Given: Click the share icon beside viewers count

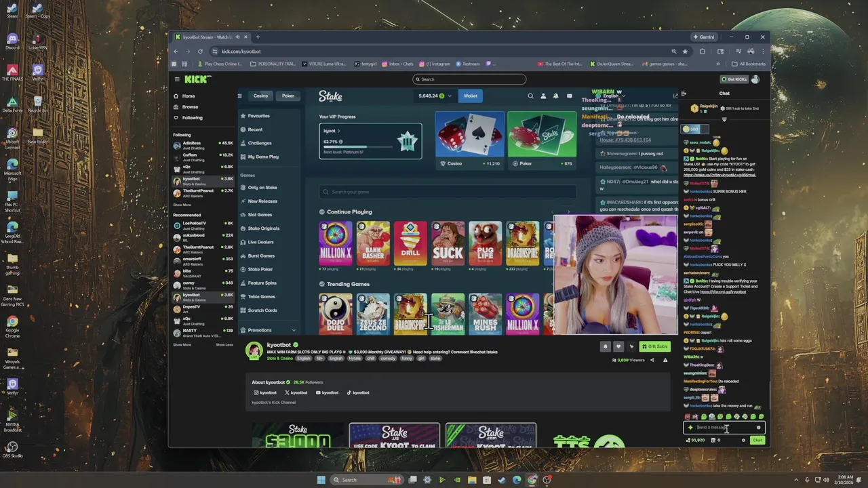Looking at the screenshot, I should point(652,360).
